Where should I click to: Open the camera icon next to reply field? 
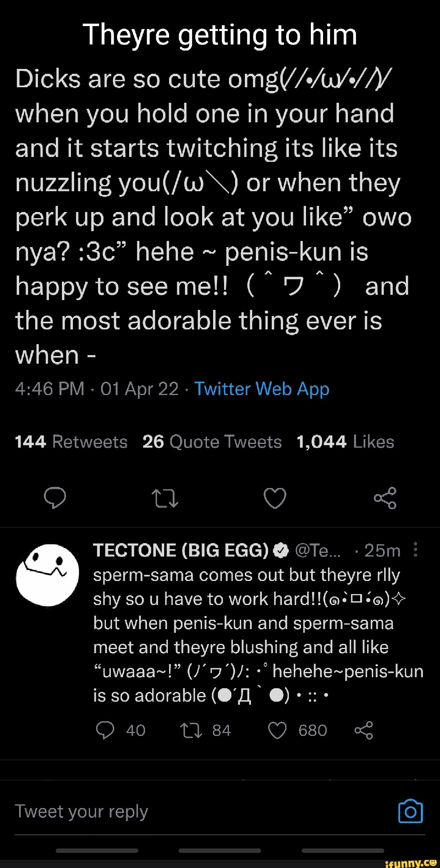click(410, 811)
